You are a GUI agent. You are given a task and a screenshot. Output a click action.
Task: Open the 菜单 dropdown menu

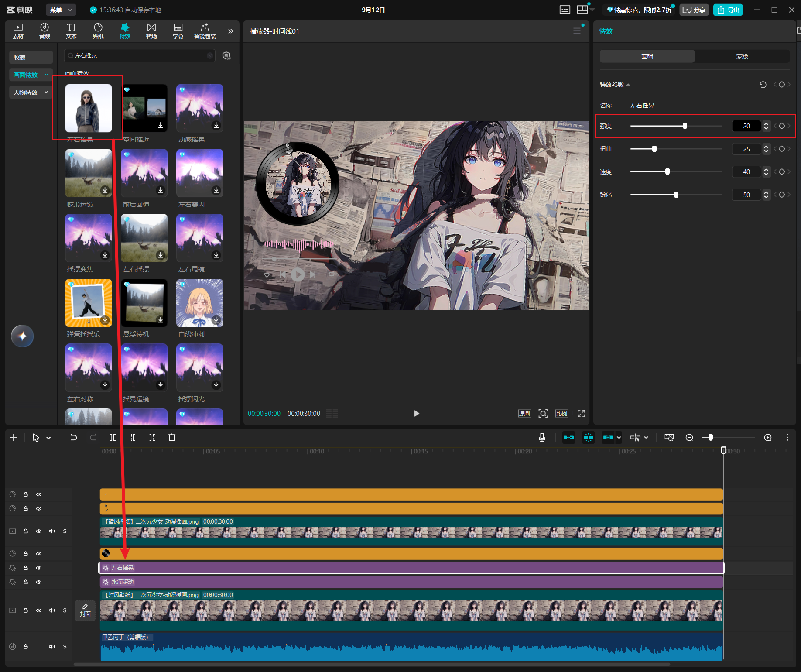61,10
